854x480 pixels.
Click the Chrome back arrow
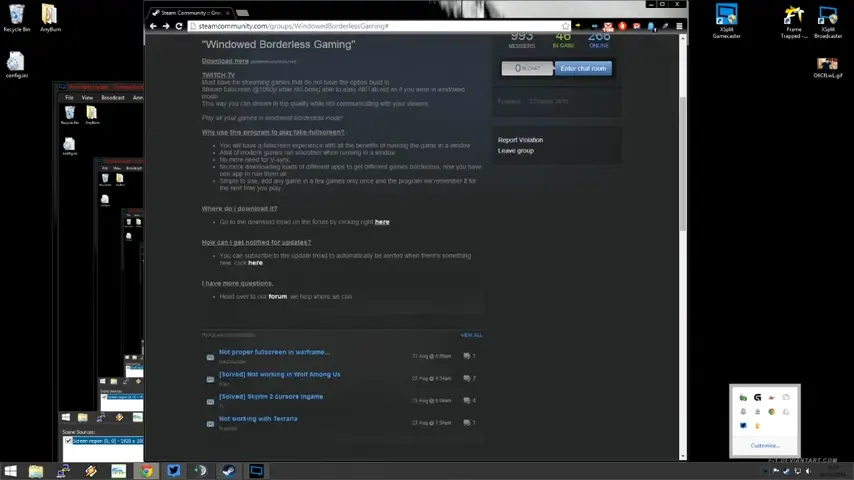(x=153, y=26)
